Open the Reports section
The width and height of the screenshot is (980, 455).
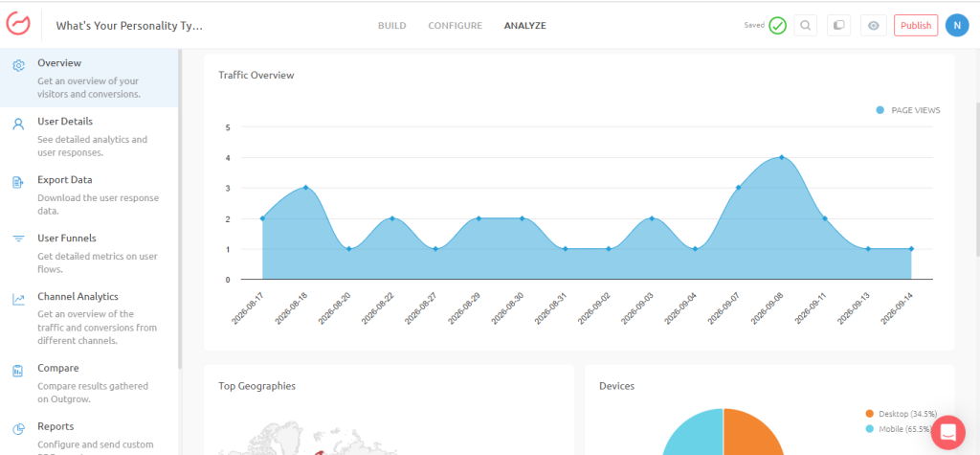click(x=89, y=436)
